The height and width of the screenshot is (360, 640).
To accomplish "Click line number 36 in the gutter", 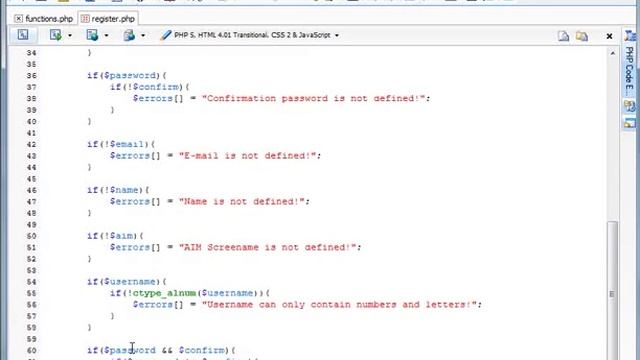I will [31, 76].
